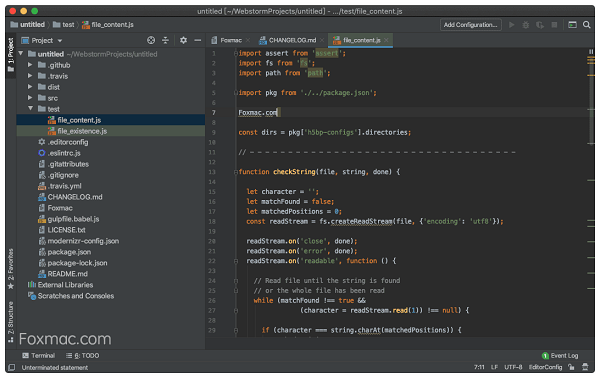Select file_existence.js in project tree

(x=111, y=131)
